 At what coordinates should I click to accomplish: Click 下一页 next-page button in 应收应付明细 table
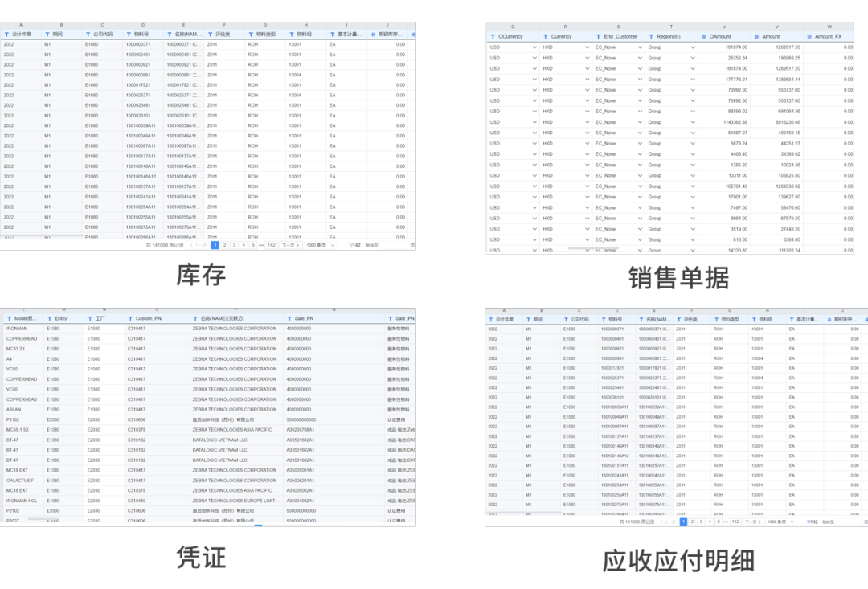[x=753, y=522]
